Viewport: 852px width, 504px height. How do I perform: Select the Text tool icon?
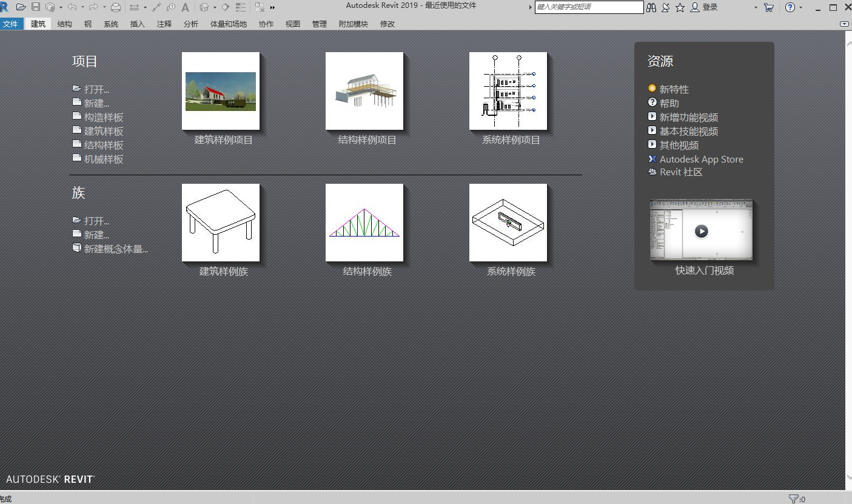186,7
